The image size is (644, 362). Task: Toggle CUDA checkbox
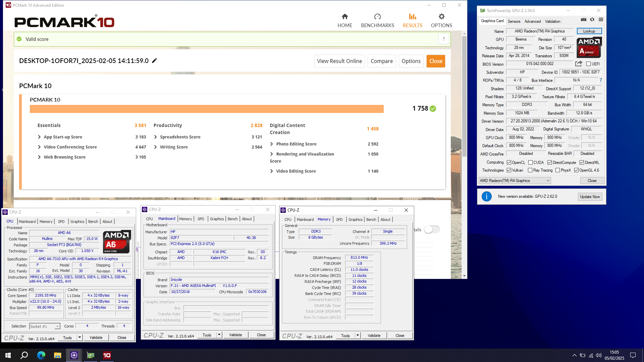[530, 163]
